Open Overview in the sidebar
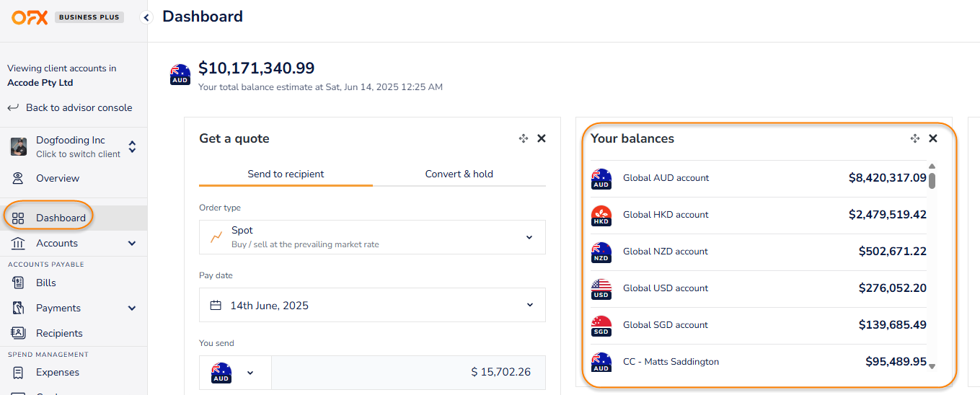This screenshot has width=980, height=395. (58, 178)
